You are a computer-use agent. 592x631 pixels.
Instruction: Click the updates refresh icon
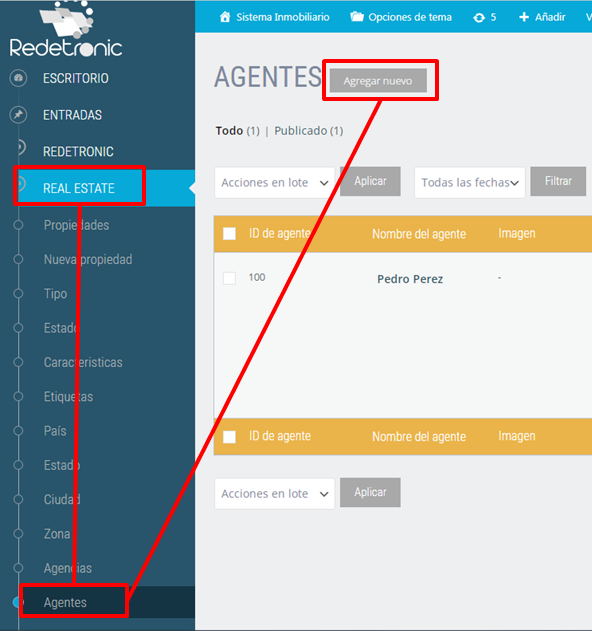[479, 17]
